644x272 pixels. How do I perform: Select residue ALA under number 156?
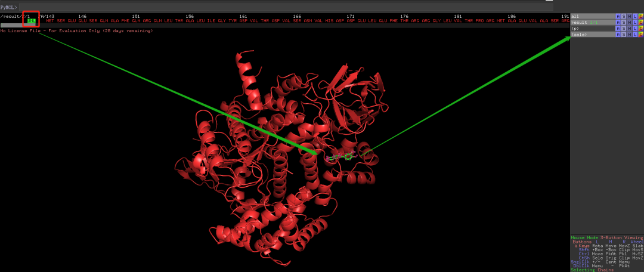pos(190,20)
